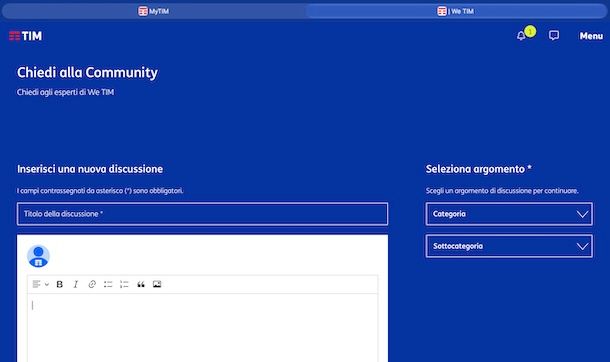This screenshot has width=610, height=362.
Task: Insert a numbered list
Action: click(x=124, y=284)
